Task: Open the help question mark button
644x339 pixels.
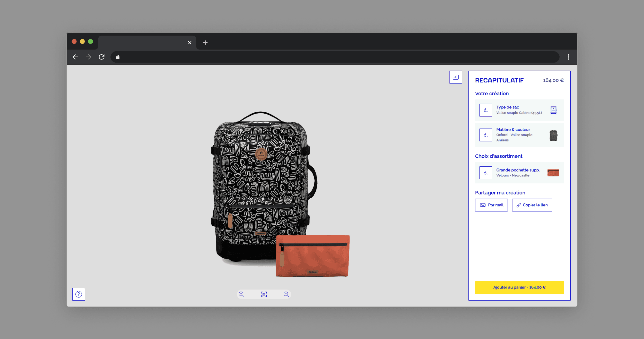Action: tap(79, 294)
